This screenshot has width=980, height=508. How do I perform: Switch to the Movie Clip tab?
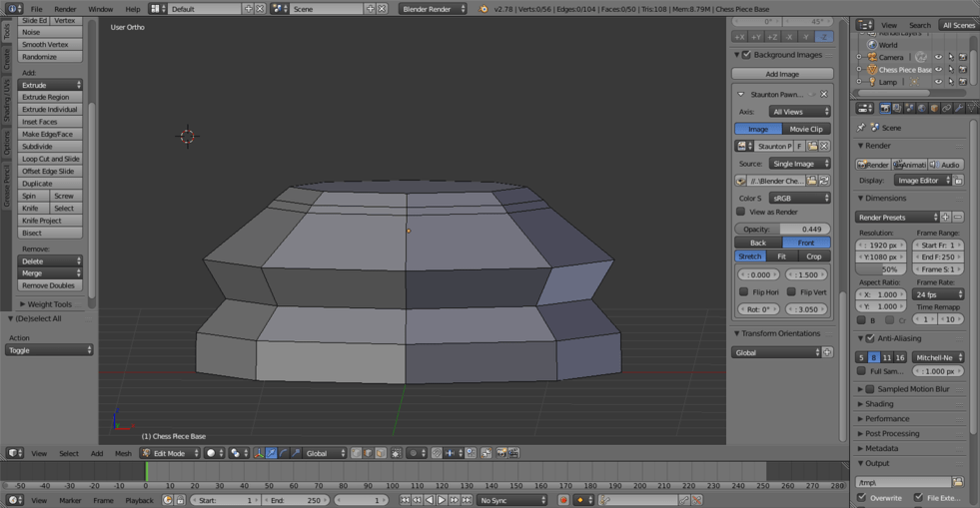click(806, 129)
